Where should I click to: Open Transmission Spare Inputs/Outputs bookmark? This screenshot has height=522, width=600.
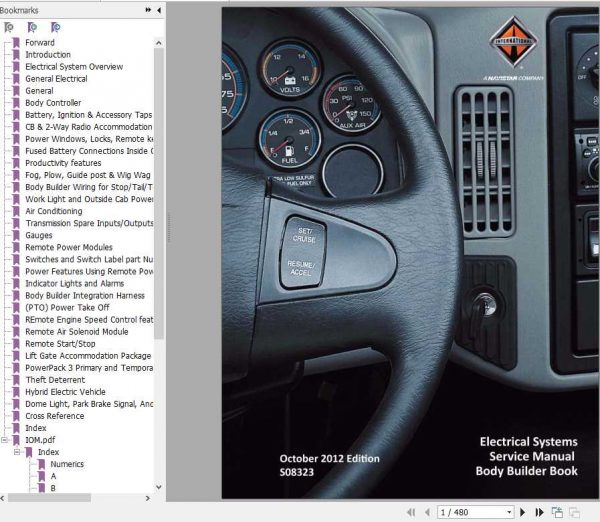click(x=89, y=223)
